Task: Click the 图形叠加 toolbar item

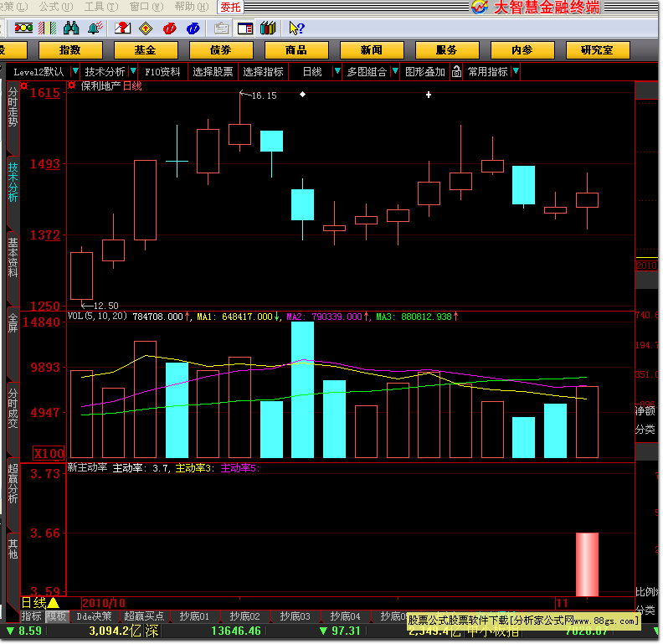Action: pyautogui.click(x=425, y=72)
